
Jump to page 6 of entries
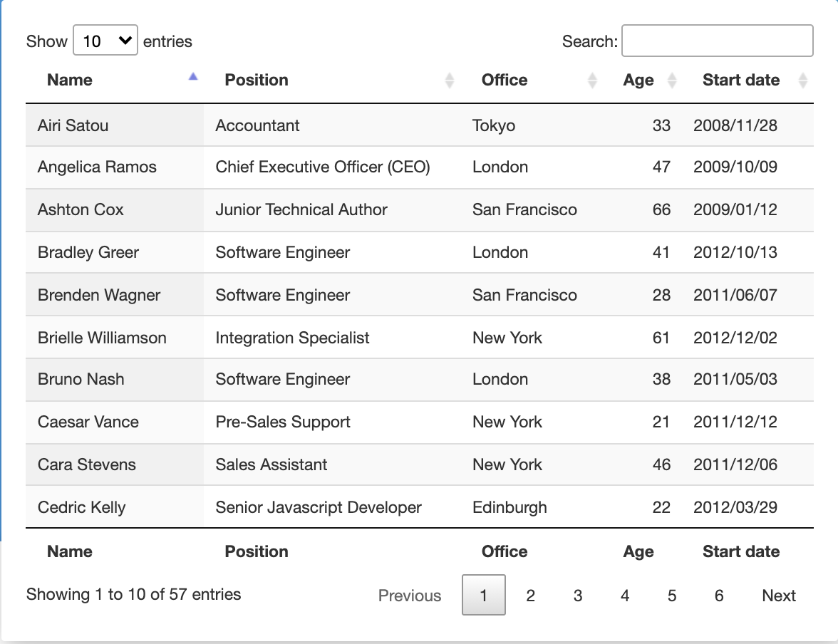point(719,596)
